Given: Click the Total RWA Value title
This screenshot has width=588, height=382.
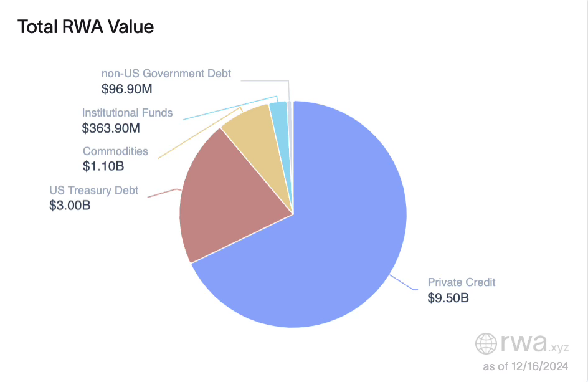Looking at the screenshot, I should coord(85,27).
